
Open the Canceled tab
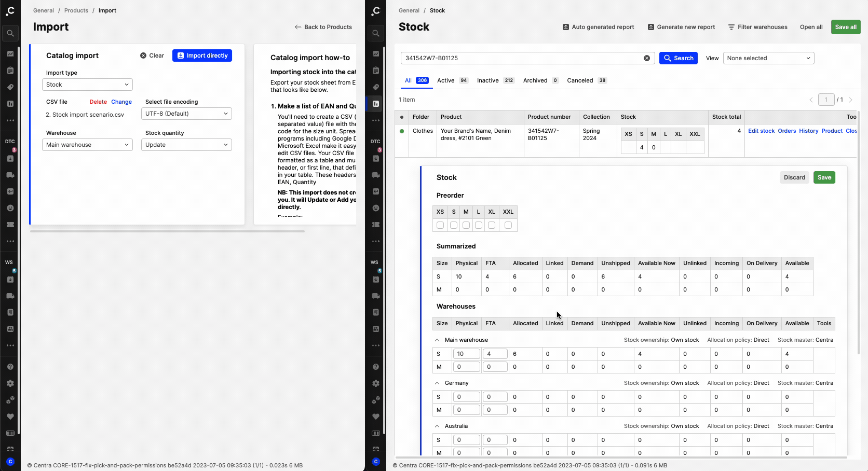point(580,80)
